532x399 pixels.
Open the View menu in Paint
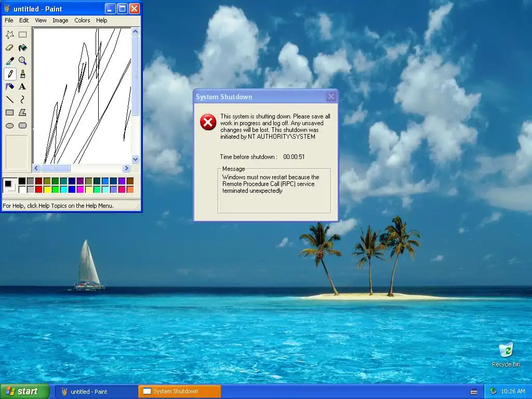pyautogui.click(x=41, y=20)
